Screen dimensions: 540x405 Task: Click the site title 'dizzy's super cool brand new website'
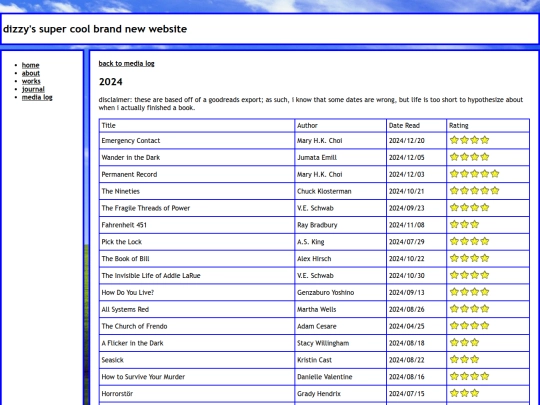point(95,29)
